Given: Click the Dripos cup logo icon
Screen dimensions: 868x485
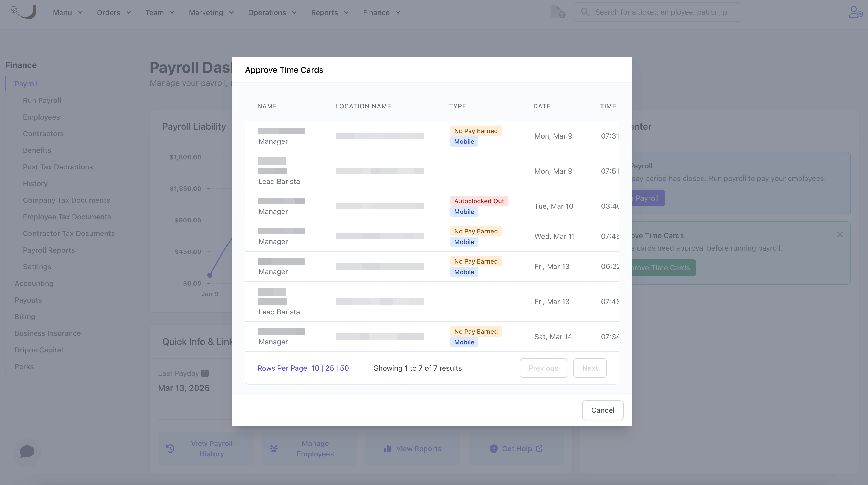Looking at the screenshot, I should [23, 12].
